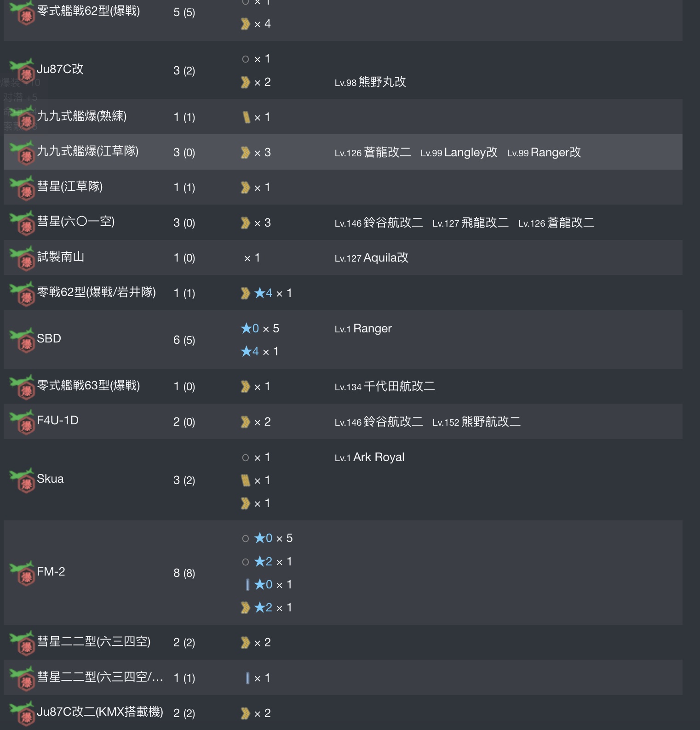Open ship Lv.152 熊野航改二
Viewport: 700px width, 730px height.
(476, 422)
